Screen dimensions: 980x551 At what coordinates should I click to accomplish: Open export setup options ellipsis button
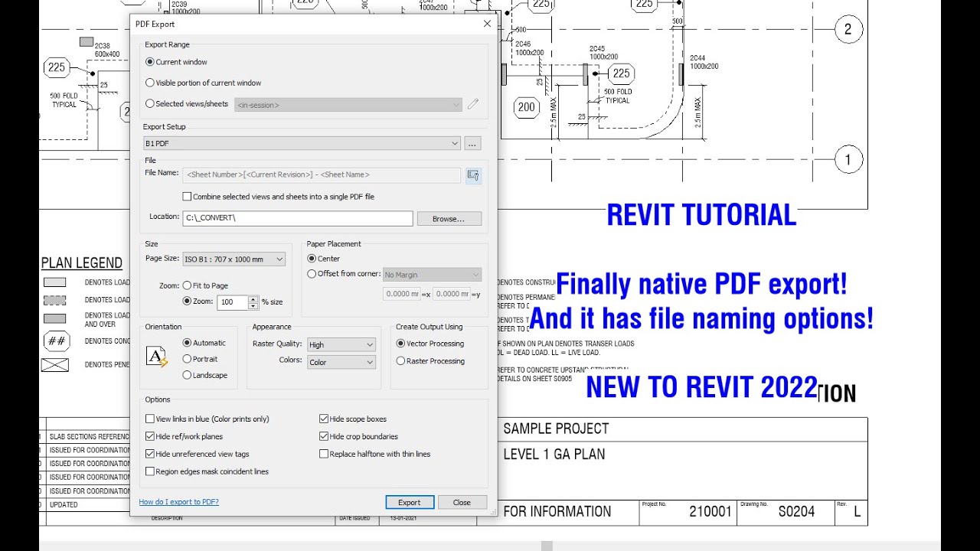click(472, 143)
